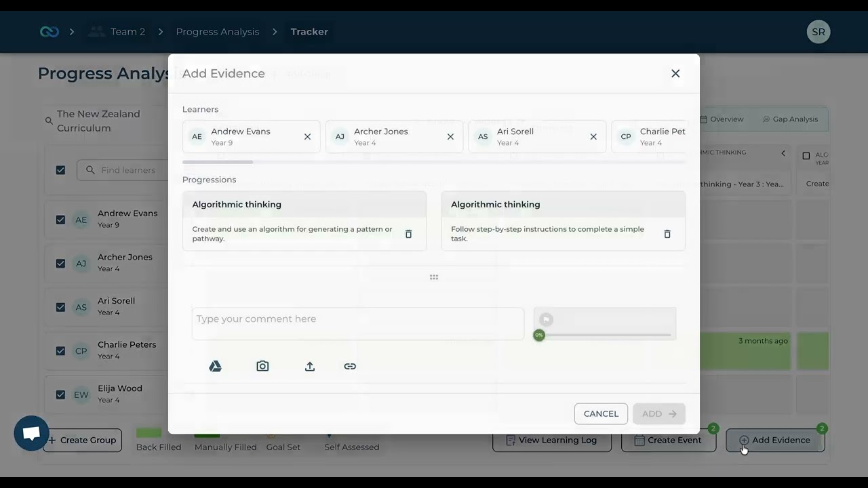Screen dimensions: 868x488
Task: Remove Andrew Evans from learners
Action: (307, 137)
